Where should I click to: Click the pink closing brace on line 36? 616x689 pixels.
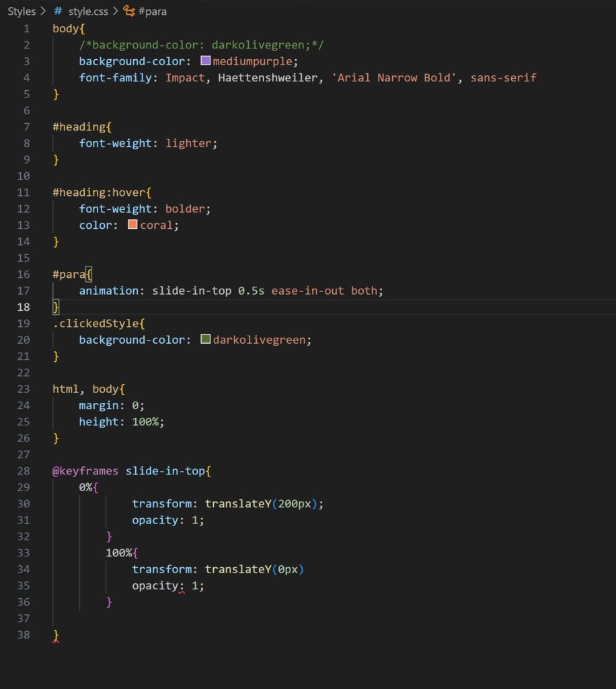point(109,602)
